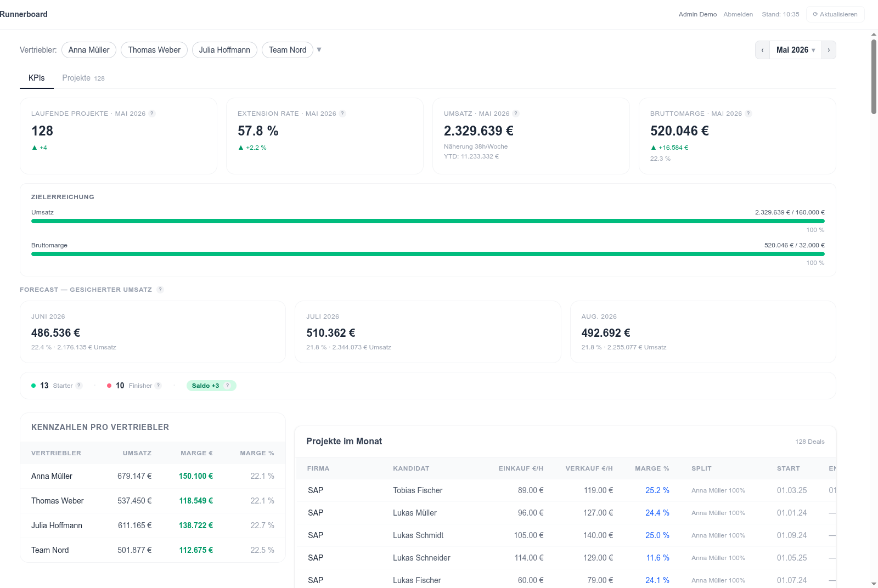Sort project table by Firma header

(x=318, y=468)
